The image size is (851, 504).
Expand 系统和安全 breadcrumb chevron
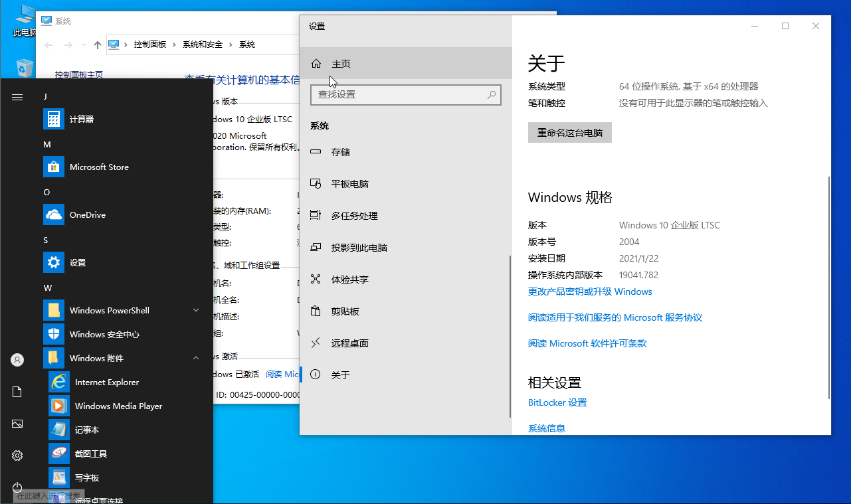[x=231, y=44]
